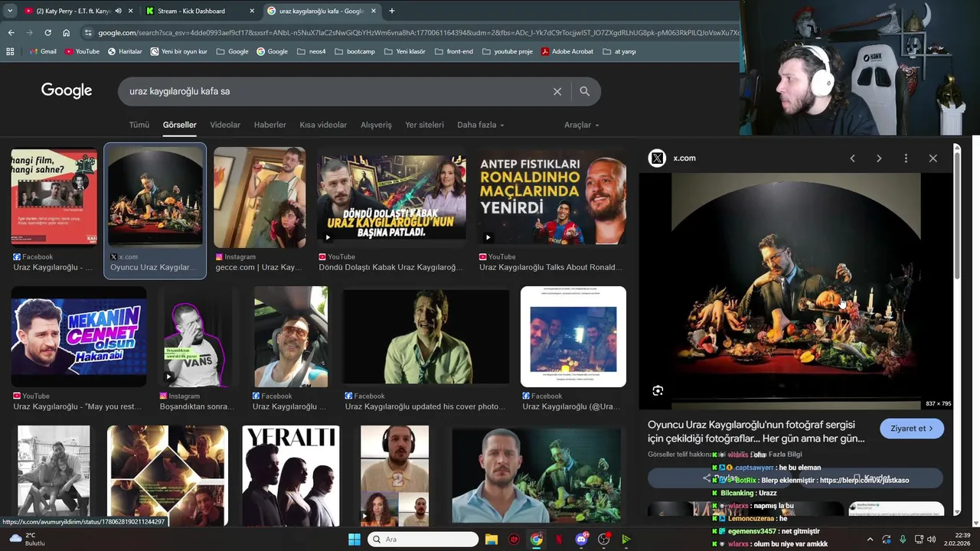Show next image in preview panel

click(x=879, y=158)
